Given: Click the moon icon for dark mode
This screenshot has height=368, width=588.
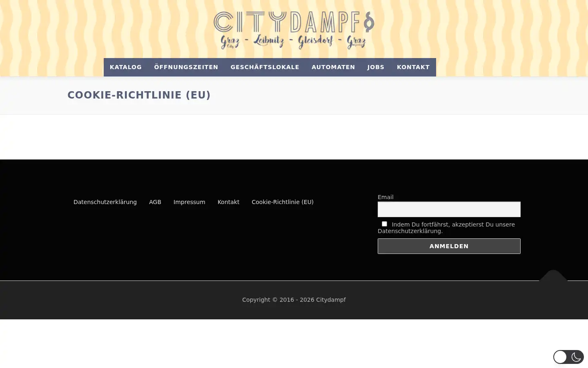Looking at the screenshot, I should [576, 357].
